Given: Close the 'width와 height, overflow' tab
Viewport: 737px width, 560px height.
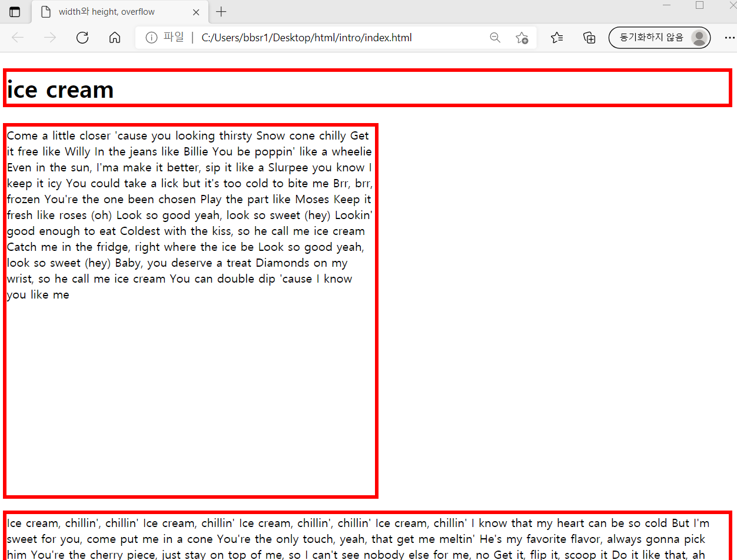Looking at the screenshot, I should [x=196, y=12].
